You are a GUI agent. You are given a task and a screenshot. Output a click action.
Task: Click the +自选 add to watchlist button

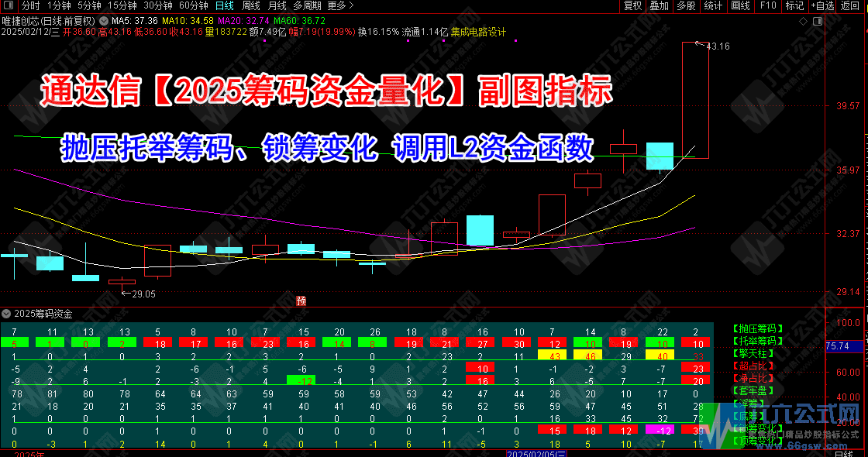pyautogui.click(x=822, y=5)
